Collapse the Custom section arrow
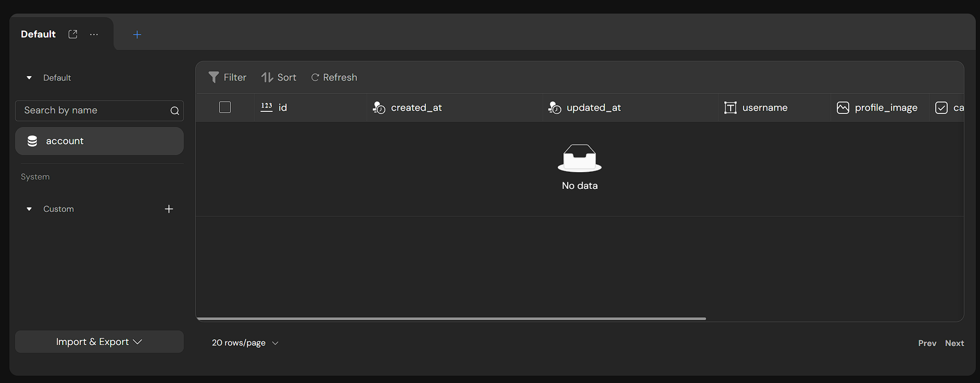Image resolution: width=980 pixels, height=383 pixels. [29, 209]
